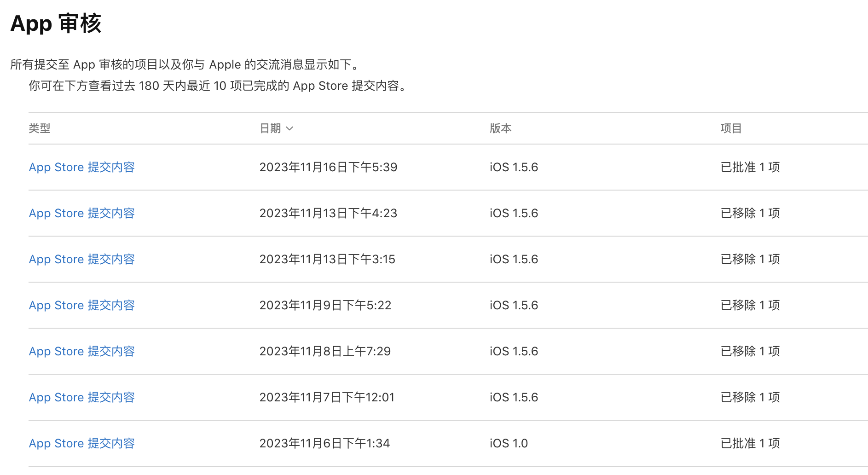Click the 版本 column header
Screen dimensions: 868x475
point(500,128)
